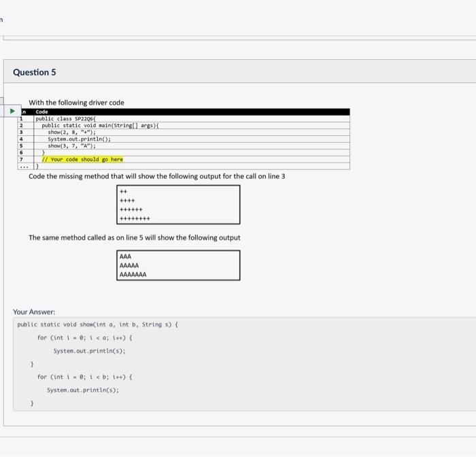Click highlighted '// Your code should go here'
The height and width of the screenshot is (457, 476).
click(82, 159)
